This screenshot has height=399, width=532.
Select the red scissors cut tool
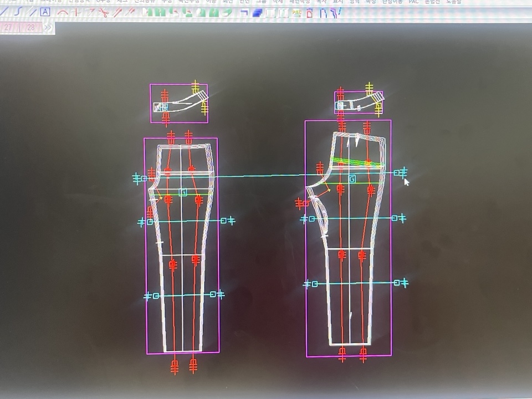pos(103,12)
